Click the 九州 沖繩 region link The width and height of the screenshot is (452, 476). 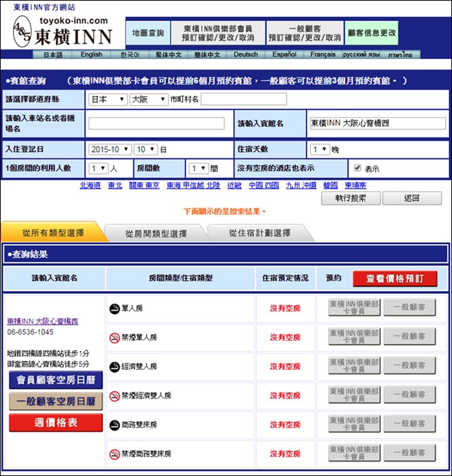tap(301, 185)
